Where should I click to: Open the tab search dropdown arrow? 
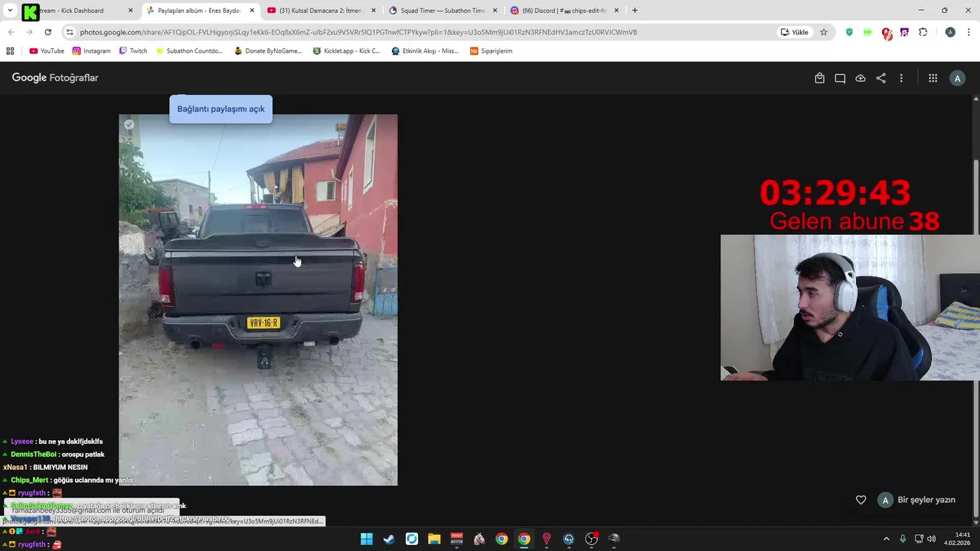click(10, 11)
